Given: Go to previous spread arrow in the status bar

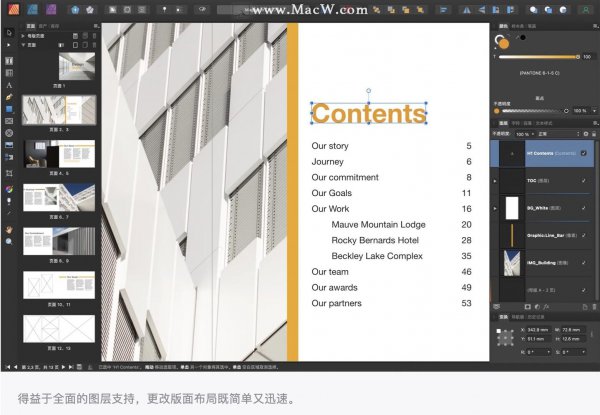Looking at the screenshot, I should (x=15, y=367).
